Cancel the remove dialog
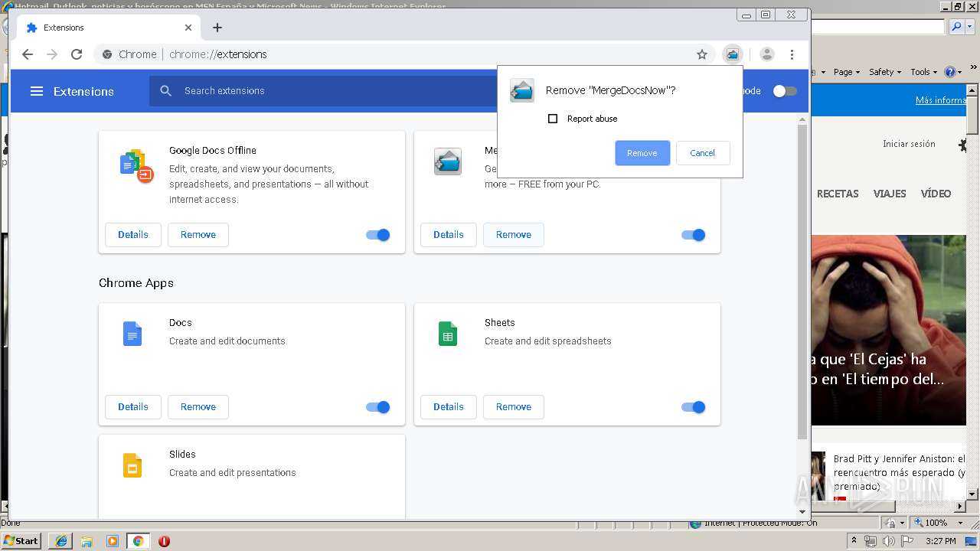 (703, 153)
